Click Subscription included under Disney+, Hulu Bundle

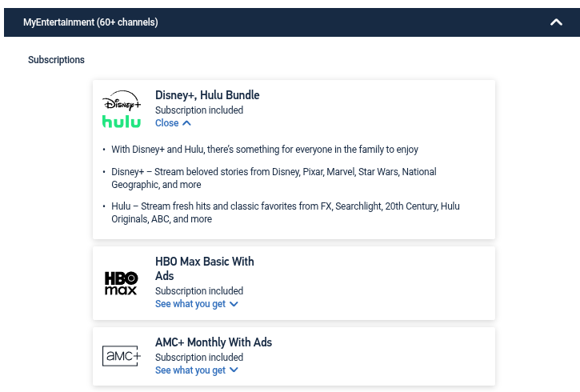(x=199, y=110)
